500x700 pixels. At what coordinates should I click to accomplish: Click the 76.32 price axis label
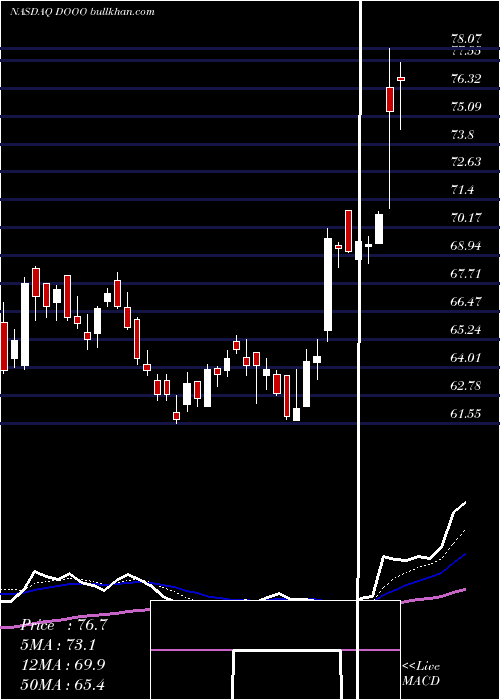pyautogui.click(x=466, y=79)
